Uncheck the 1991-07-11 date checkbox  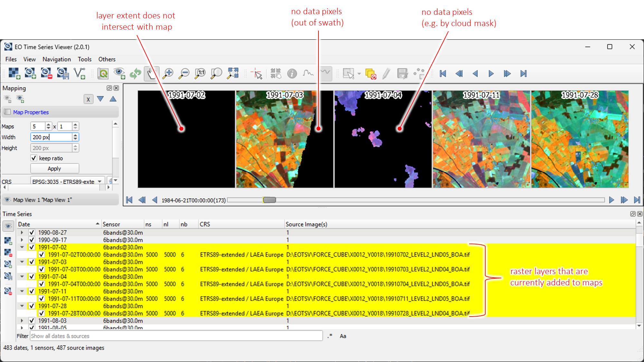click(32, 291)
